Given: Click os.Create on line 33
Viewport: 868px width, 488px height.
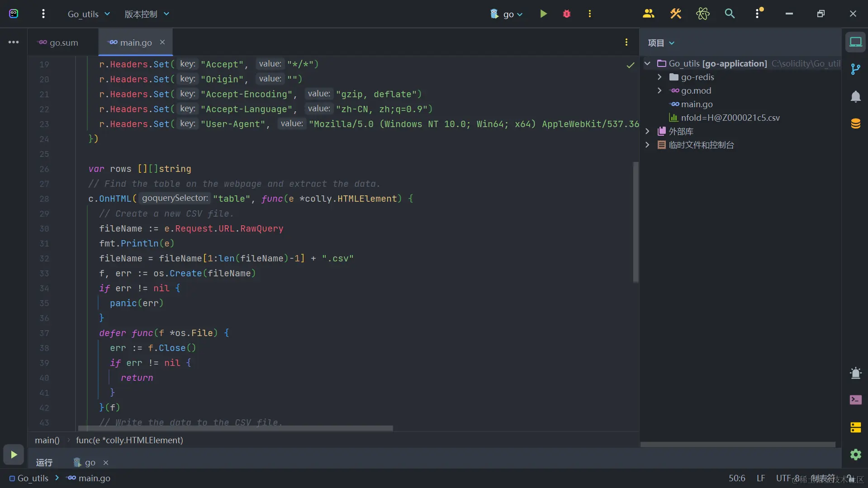Looking at the screenshot, I should pos(177,273).
